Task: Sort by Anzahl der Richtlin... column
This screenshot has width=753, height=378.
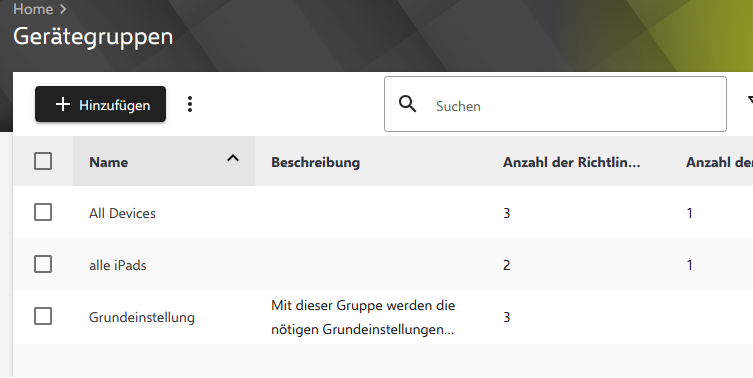Action: click(x=571, y=162)
